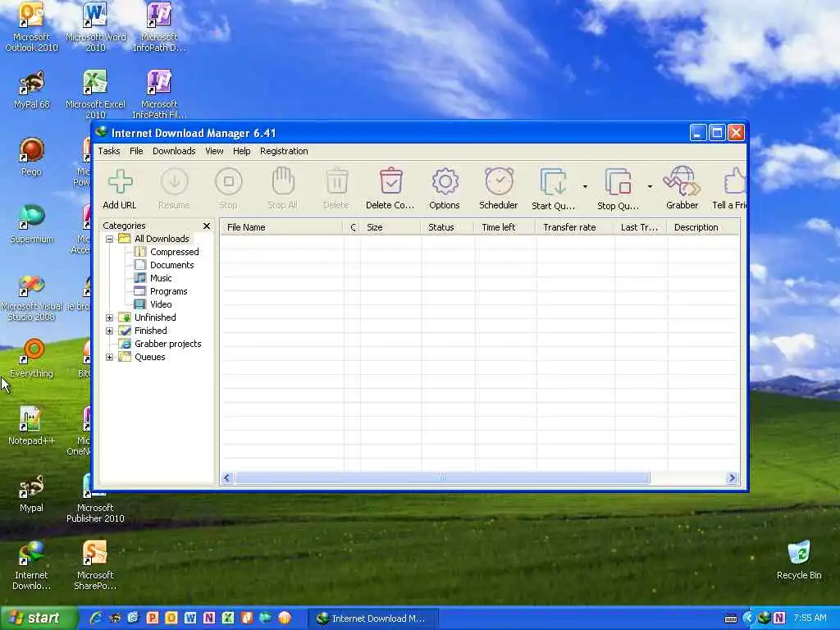Open the File menu

point(136,151)
